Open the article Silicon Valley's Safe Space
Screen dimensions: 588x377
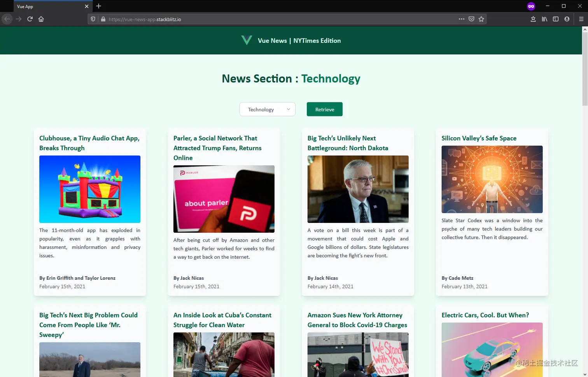pyautogui.click(x=478, y=138)
